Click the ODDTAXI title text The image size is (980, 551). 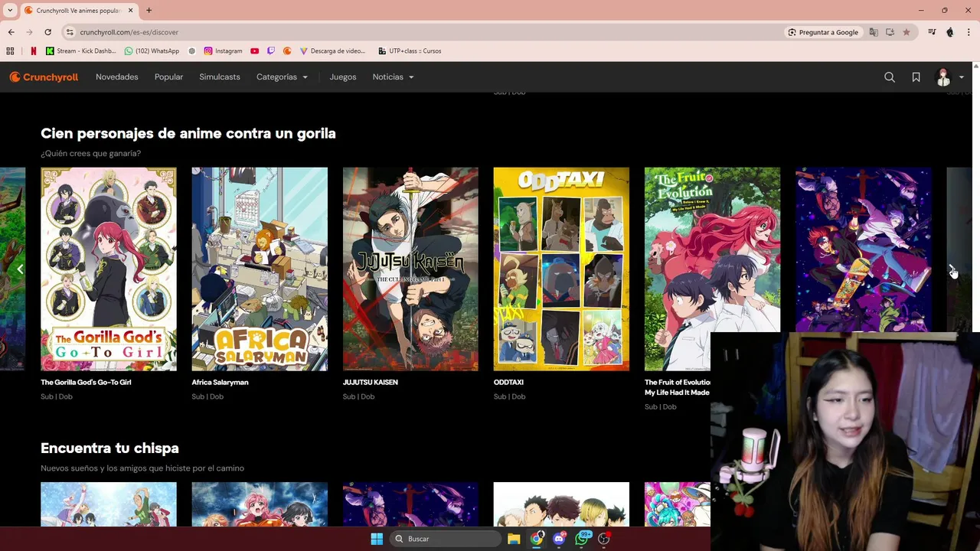click(508, 382)
